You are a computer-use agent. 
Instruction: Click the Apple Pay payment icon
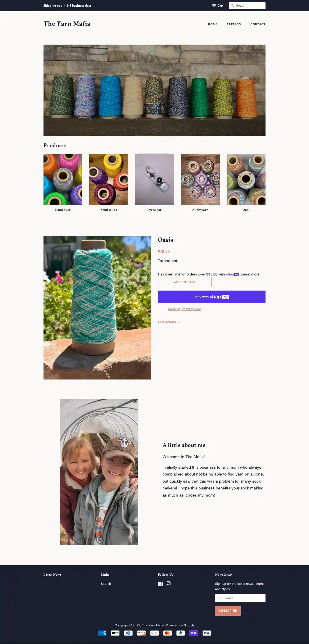(x=115, y=633)
